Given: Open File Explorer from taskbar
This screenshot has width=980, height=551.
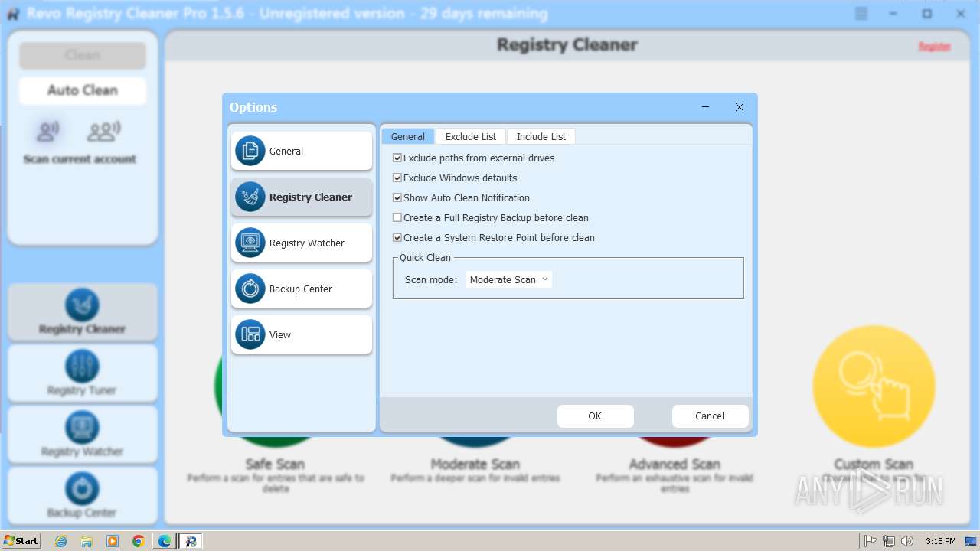Looking at the screenshot, I should point(87,541).
